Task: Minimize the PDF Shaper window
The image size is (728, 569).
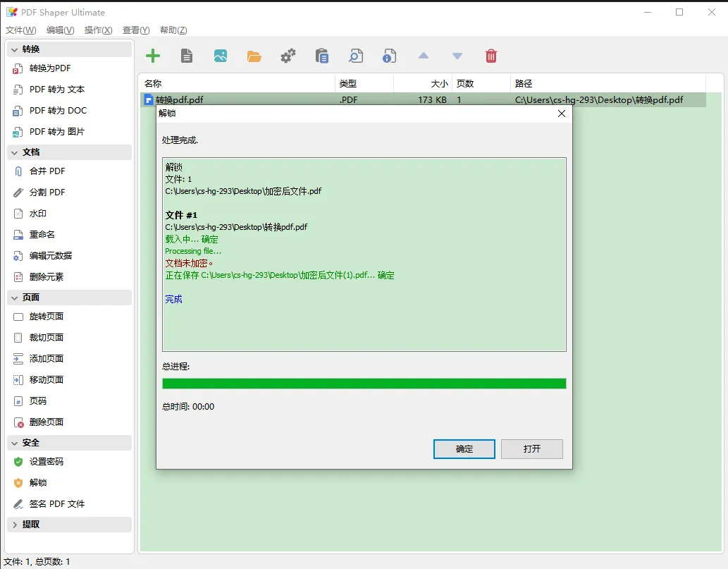Action: 648,12
